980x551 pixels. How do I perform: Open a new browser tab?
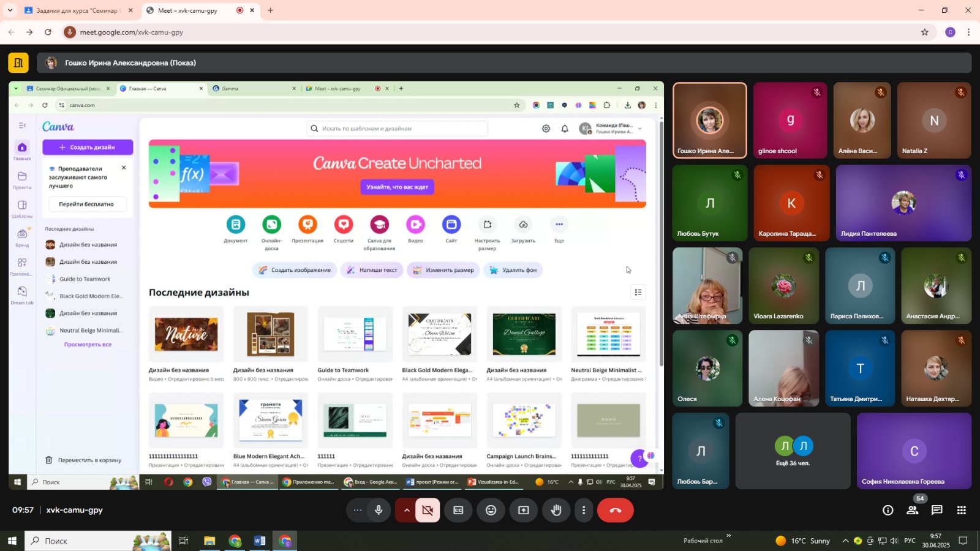point(270,10)
